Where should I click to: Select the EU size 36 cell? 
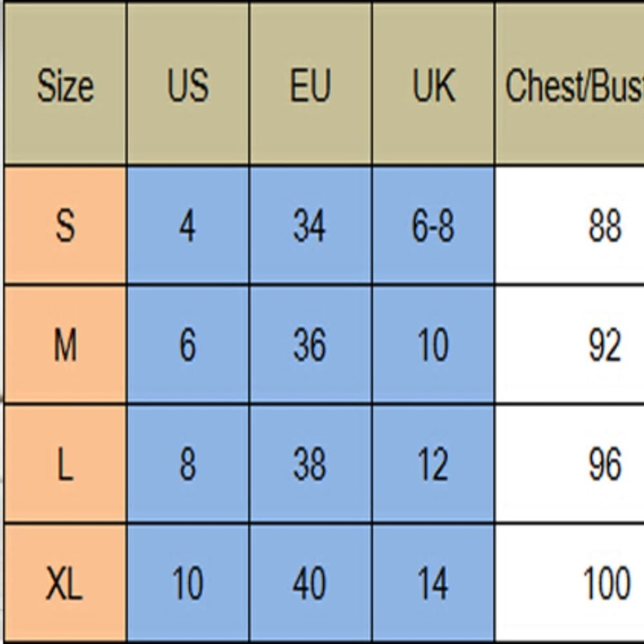(310, 345)
